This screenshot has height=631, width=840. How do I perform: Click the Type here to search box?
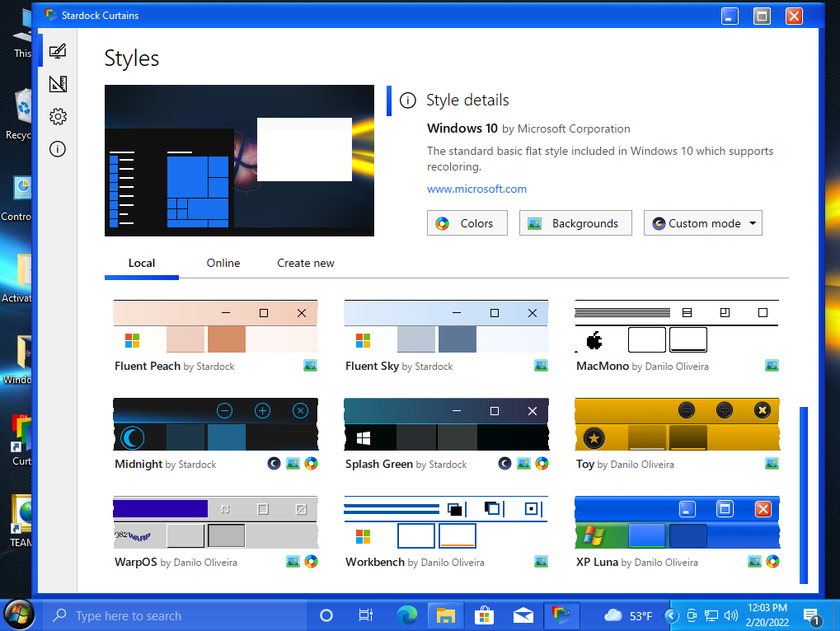pyautogui.click(x=175, y=615)
